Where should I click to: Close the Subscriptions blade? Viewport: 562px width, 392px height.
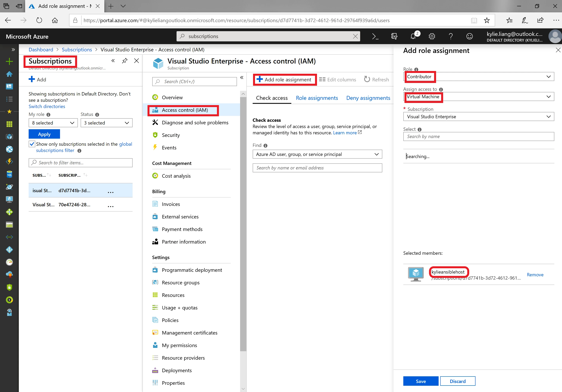pos(137,61)
